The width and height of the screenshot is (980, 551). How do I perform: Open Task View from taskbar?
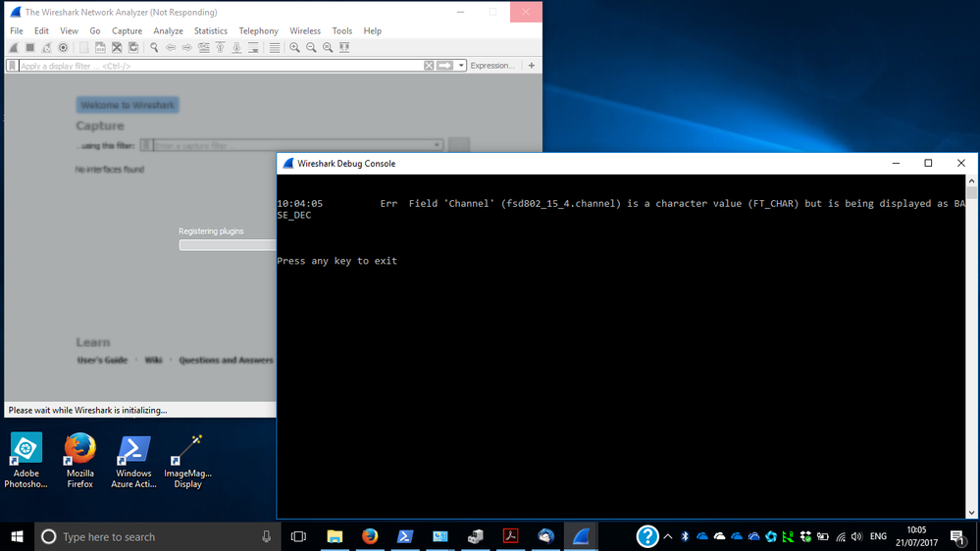point(299,536)
